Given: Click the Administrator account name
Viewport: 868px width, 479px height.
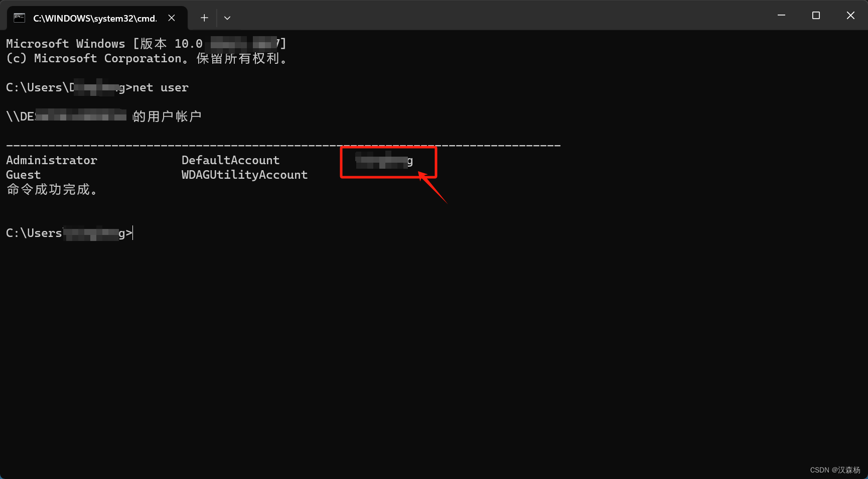Looking at the screenshot, I should pos(52,160).
